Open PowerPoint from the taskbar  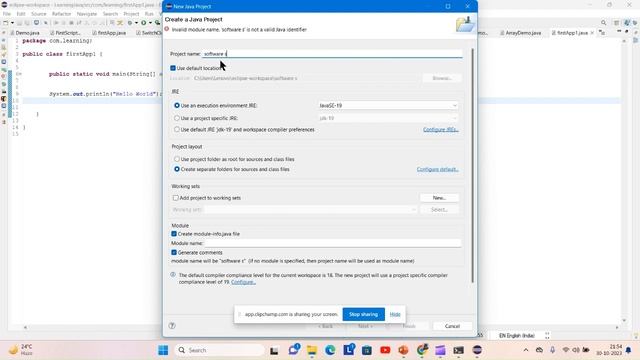tap(403, 350)
